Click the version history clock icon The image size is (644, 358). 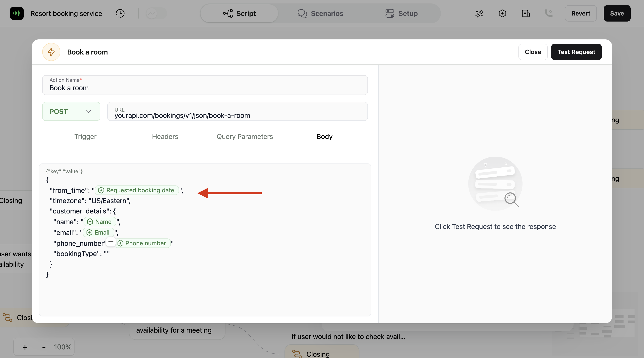point(120,13)
